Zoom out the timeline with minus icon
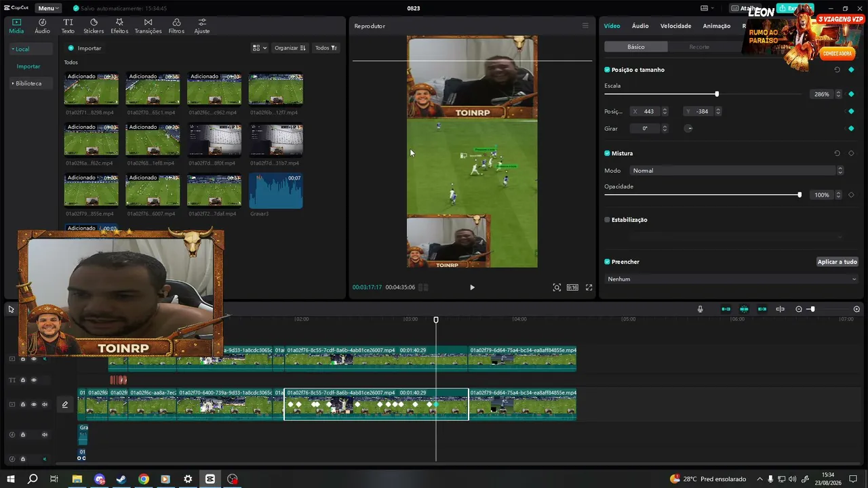The width and height of the screenshot is (868, 488). click(799, 309)
